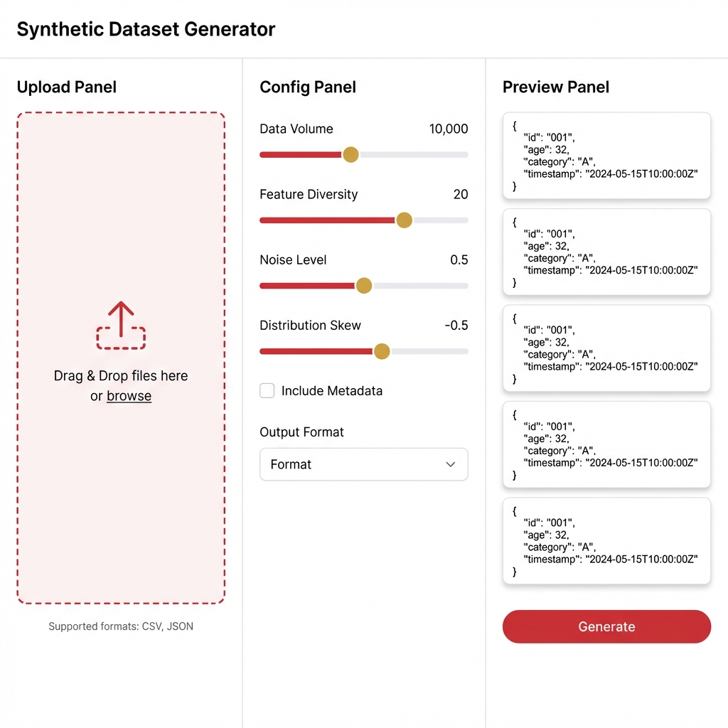Click the Data Volume value 10,000
The width and height of the screenshot is (728, 728).
[x=449, y=129]
